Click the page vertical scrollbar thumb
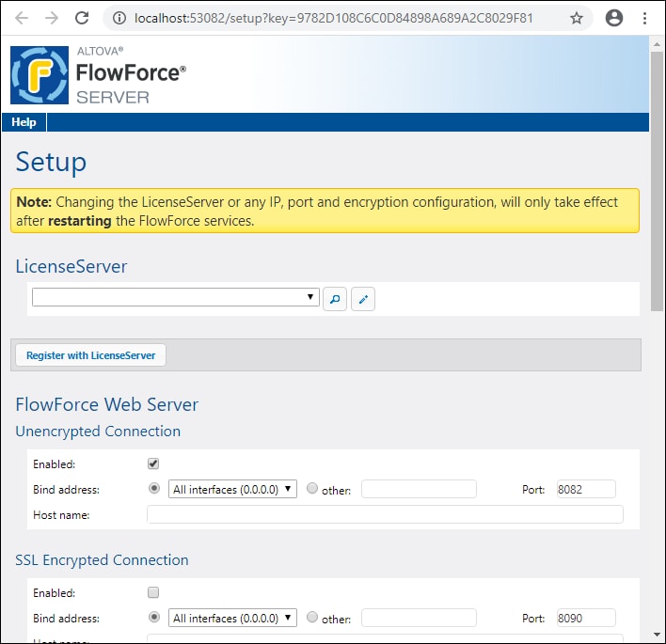Image resolution: width=666 pixels, height=644 pixels. [x=657, y=181]
